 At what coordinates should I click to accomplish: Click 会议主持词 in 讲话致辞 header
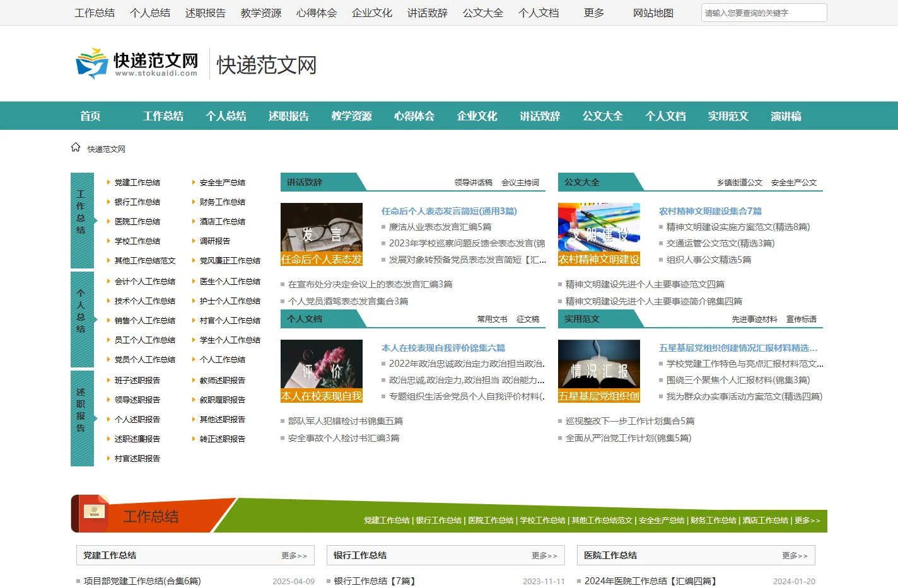[520, 182]
